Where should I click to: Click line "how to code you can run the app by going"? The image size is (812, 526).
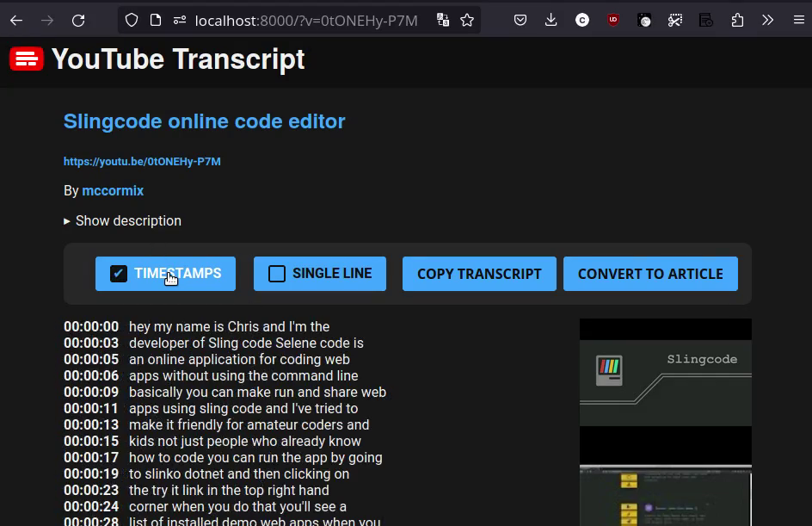255,458
